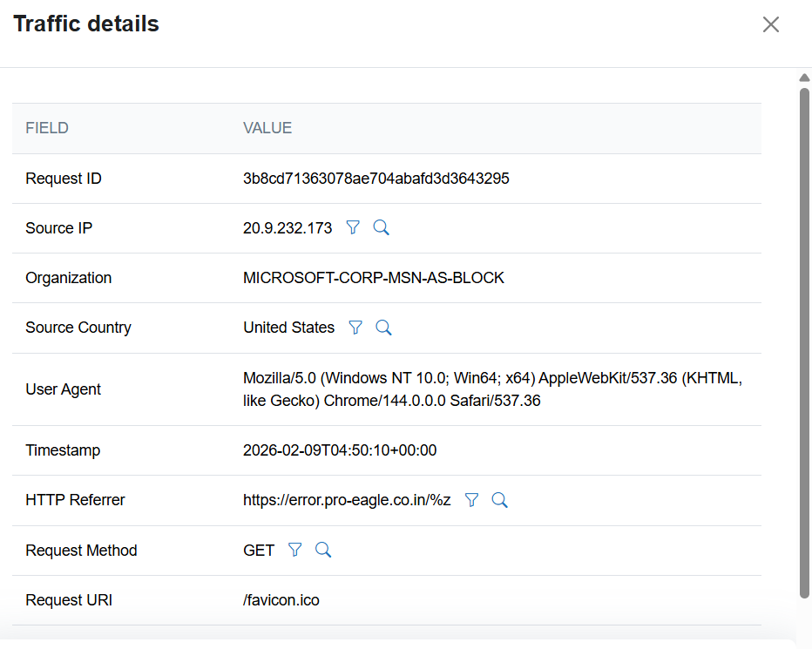Select the MICROSOFT-CORP-MSN-AS-BLOCK organization value

[373, 278]
